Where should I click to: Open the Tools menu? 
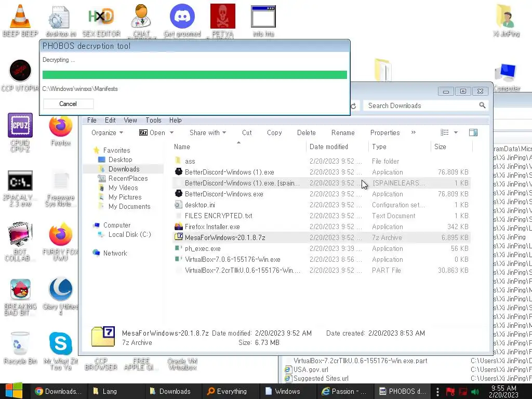tap(153, 120)
